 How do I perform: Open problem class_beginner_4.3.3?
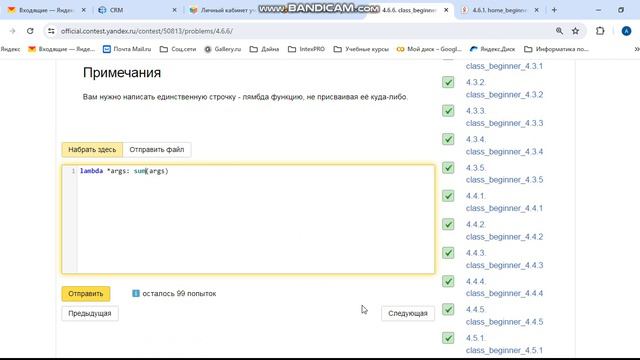(504, 117)
